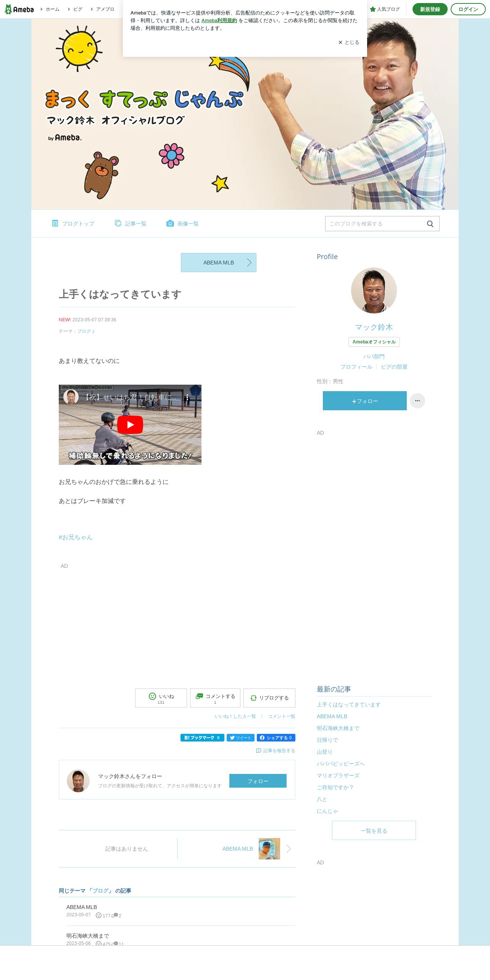Viewport: 490px width, 980px height.
Task: Play the YouTube bicycle video
Action: click(130, 425)
